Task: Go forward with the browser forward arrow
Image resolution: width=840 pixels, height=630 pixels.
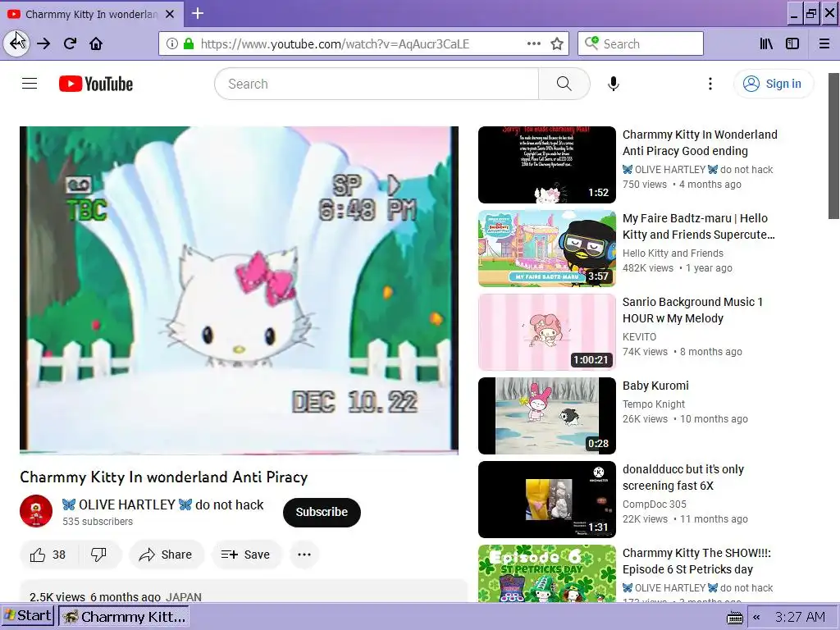Action: 43,43
